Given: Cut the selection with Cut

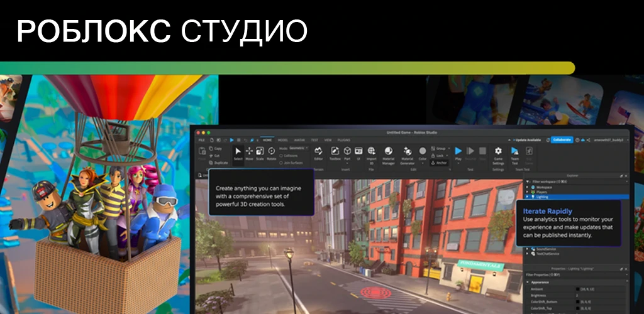Looking at the screenshot, I should pos(214,156).
